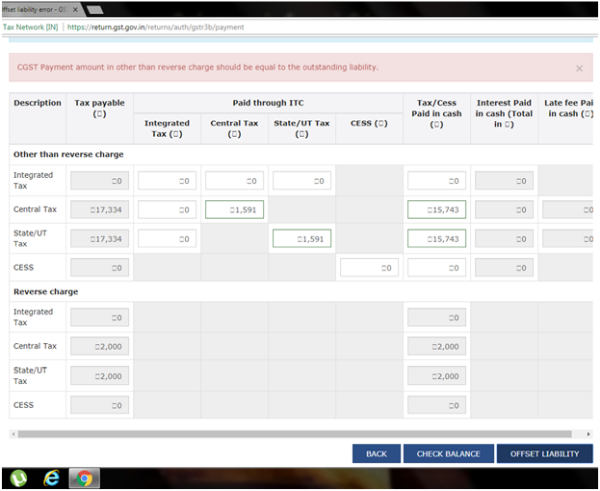Launch Internet Explorer from the taskbar
The width and height of the screenshot is (600, 491).
coord(50,478)
